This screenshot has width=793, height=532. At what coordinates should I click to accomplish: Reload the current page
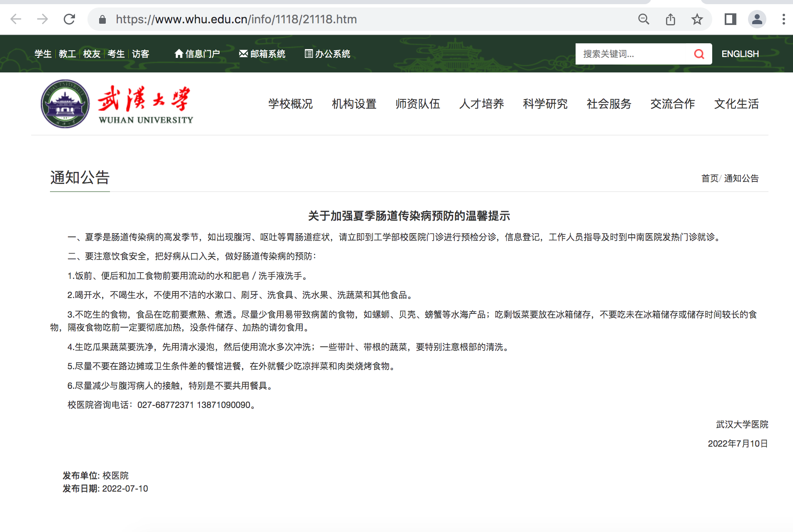[69, 19]
